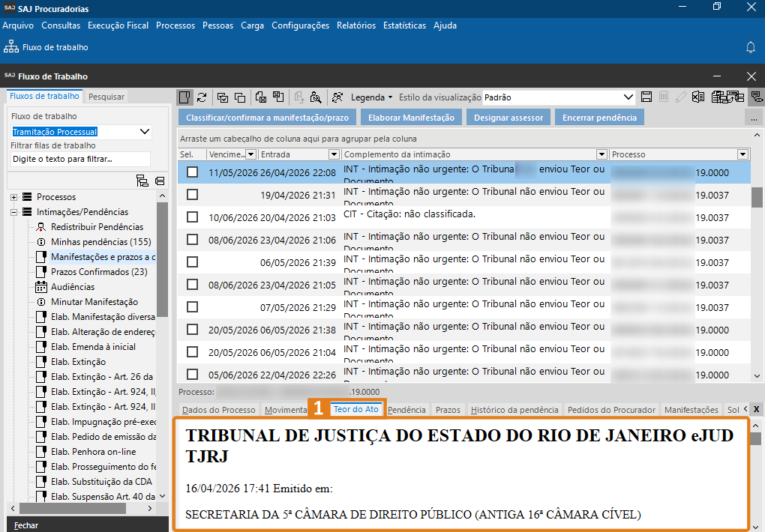This screenshot has width=765, height=532.
Task: Check the row with entry 23/04/2026 21:05
Action: 193,284
